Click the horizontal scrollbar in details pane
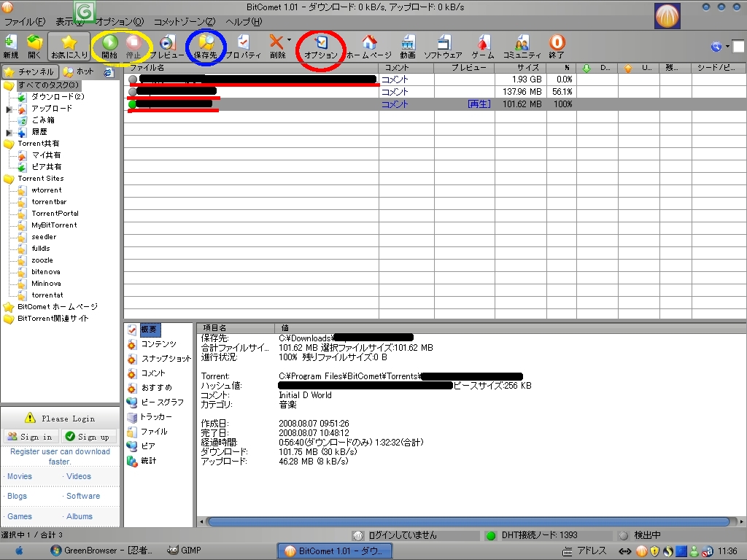Screen dimensions: 747x560 coord(469,522)
